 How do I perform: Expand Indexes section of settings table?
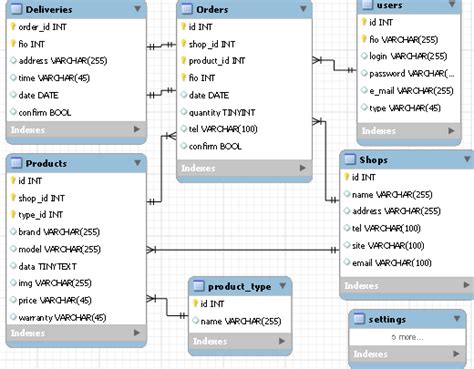pyautogui.click(x=457, y=354)
